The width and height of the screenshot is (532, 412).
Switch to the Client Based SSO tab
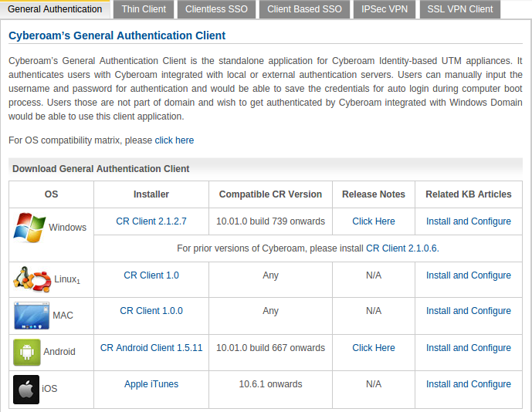click(x=304, y=9)
